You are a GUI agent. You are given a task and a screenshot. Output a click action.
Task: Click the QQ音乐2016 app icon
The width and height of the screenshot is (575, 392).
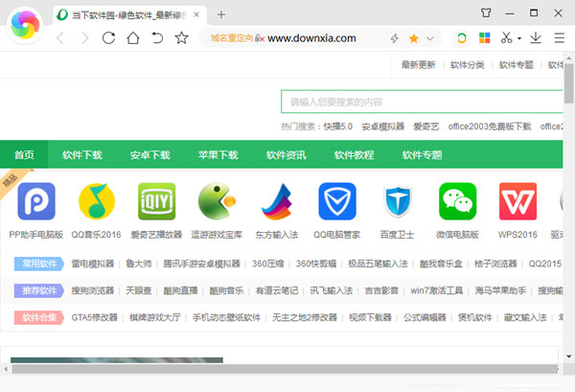tap(97, 201)
